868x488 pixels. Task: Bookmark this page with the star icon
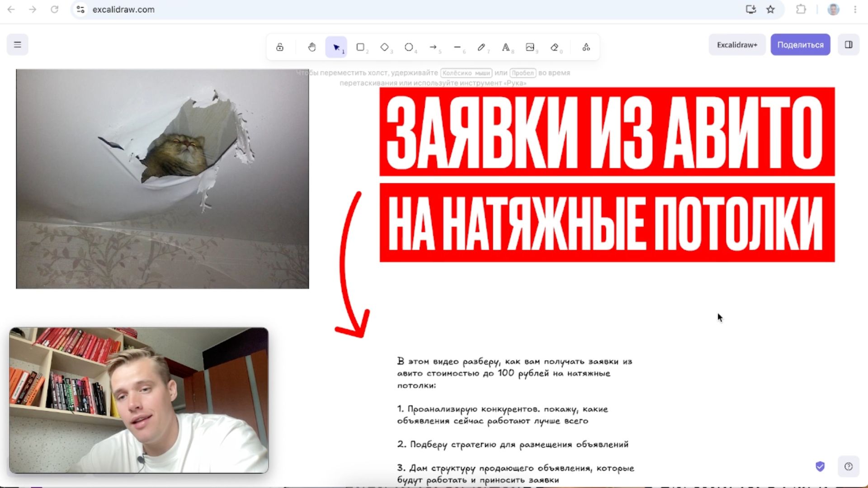[x=771, y=9]
